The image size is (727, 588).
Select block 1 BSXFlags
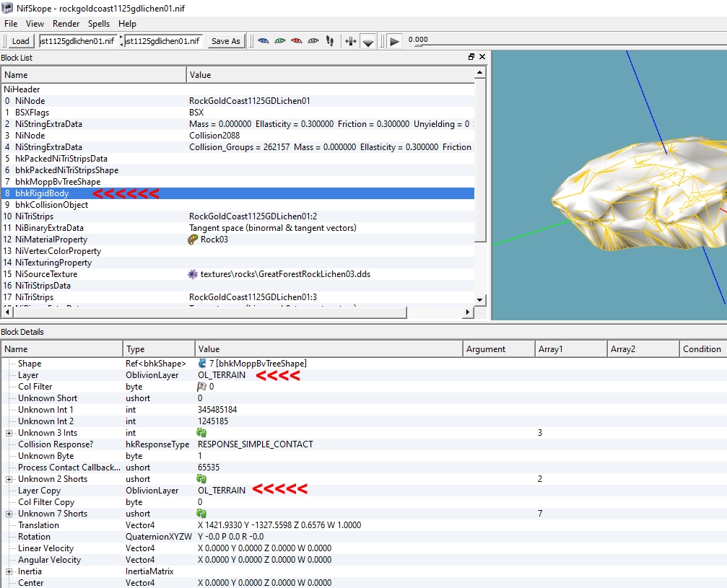[238, 112]
